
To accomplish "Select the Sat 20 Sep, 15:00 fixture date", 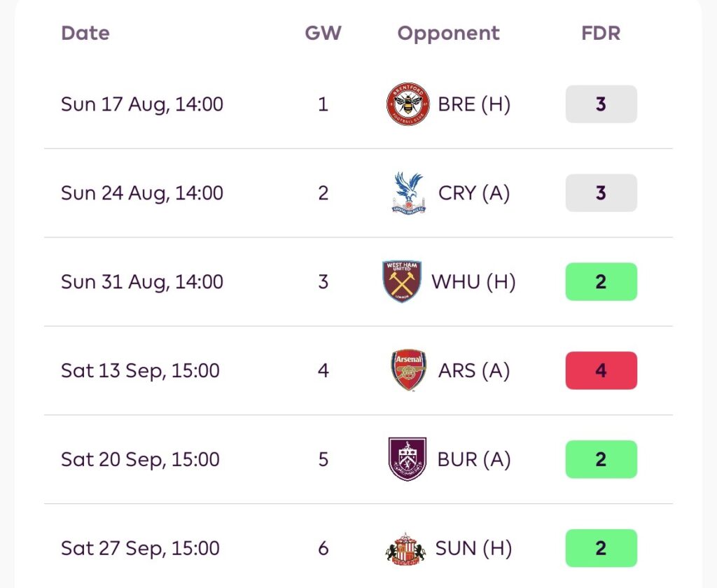I will (x=140, y=459).
